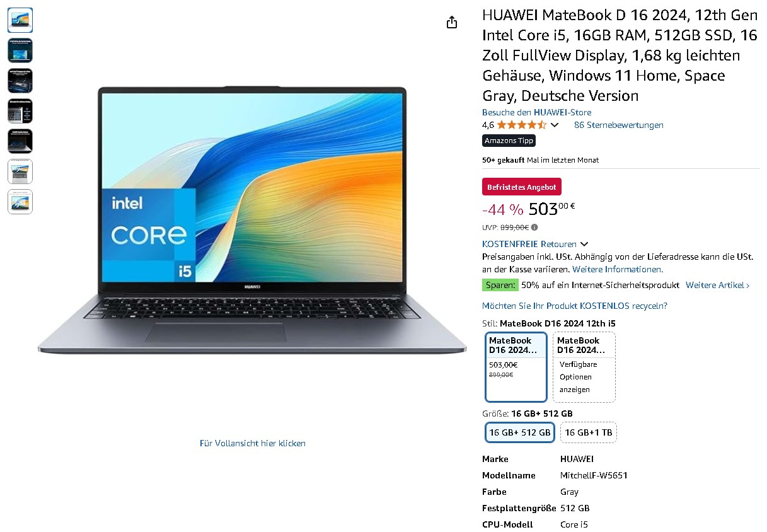
Task: Select the 16 GB+ 512 GB size
Action: [x=521, y=432]
